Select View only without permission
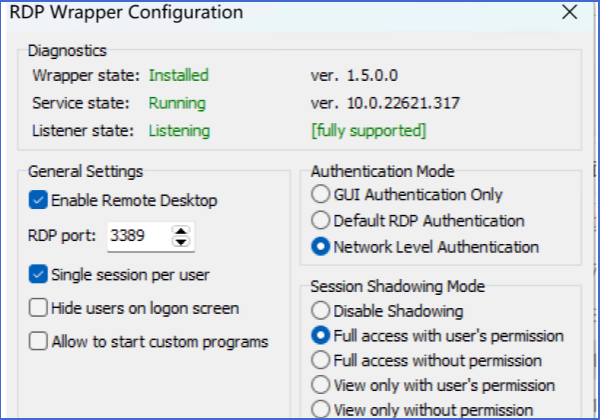 [321, 408]
